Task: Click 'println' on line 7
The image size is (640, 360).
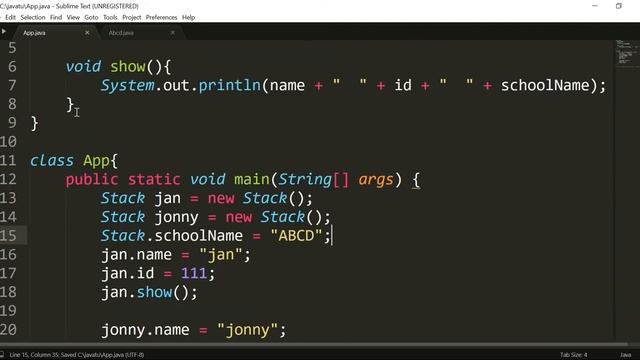Action: point(229,85)
